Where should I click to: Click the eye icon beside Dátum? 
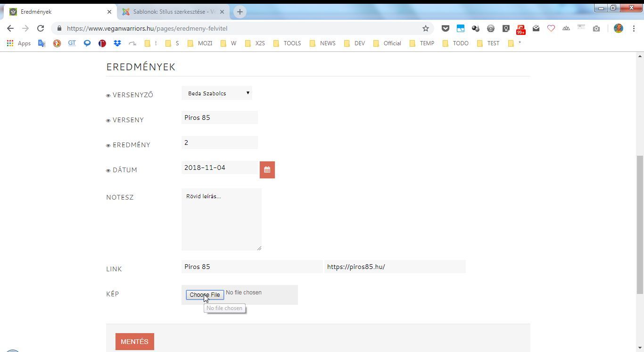(108, 170)
